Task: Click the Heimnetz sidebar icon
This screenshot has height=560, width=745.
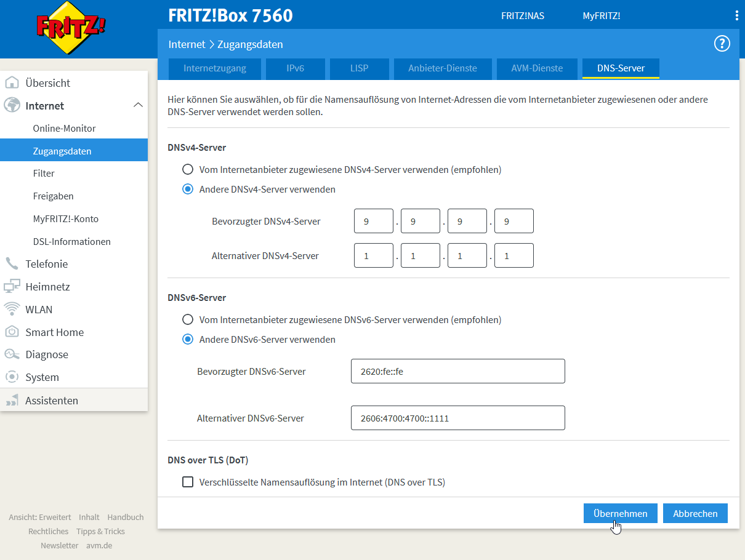Action: pos(13,286)
